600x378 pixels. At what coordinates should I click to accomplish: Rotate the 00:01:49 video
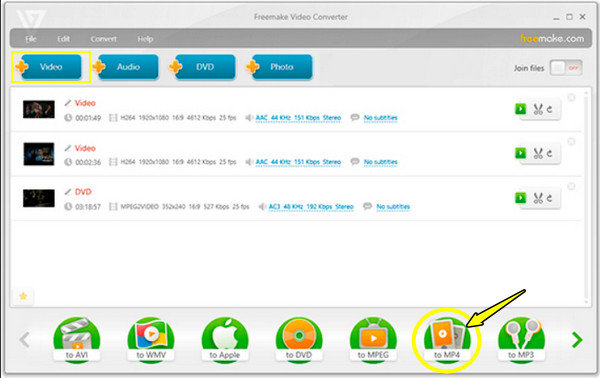click(549, 109)
